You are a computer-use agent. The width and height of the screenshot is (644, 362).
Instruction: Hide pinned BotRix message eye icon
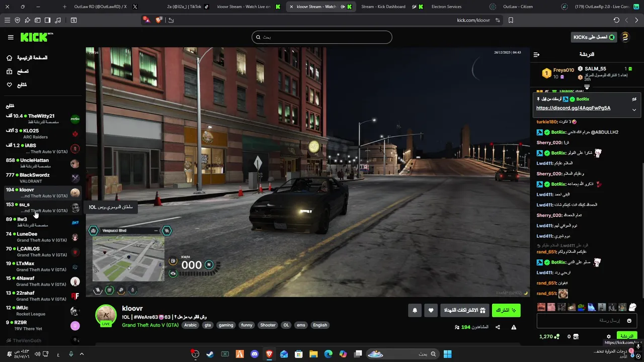(x=634, y=99)
